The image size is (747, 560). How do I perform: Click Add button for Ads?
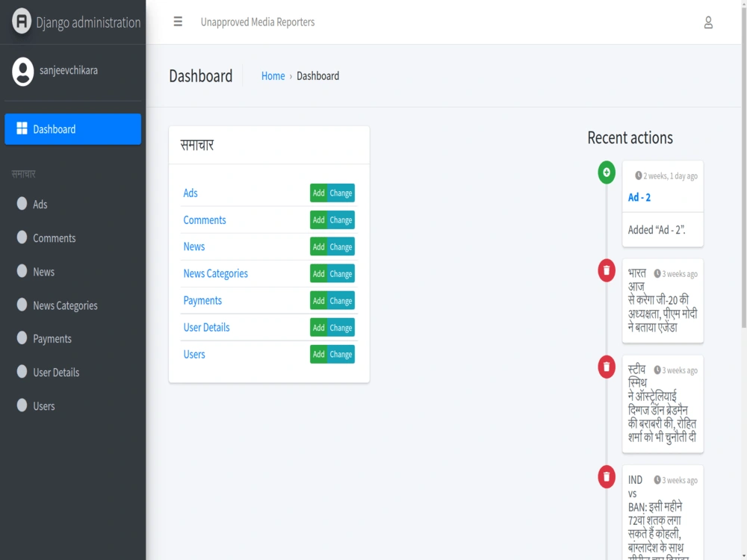319,193
